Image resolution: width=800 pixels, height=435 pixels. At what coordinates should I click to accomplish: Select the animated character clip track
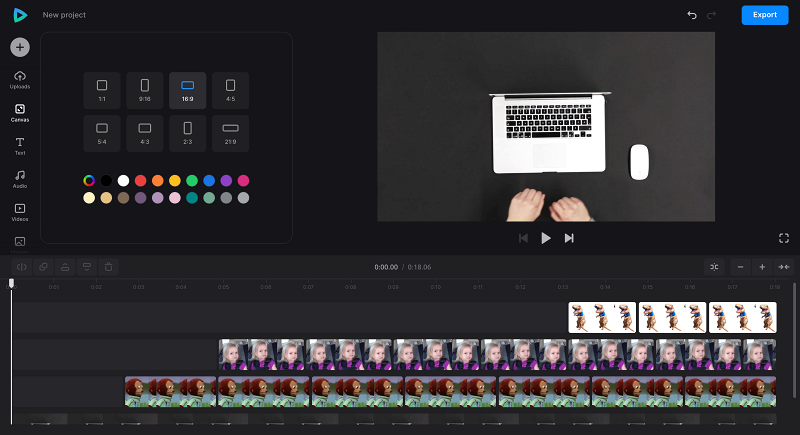(451, 392)
